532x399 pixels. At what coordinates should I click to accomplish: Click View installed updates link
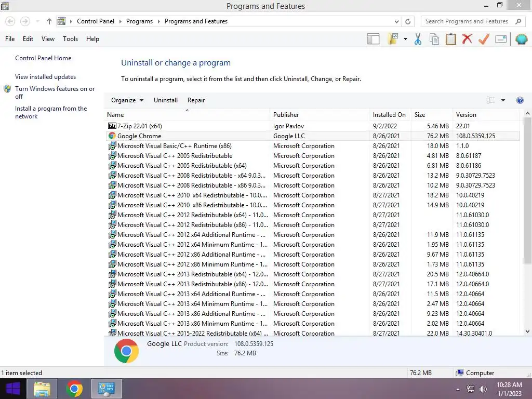[x=46, y=77]
